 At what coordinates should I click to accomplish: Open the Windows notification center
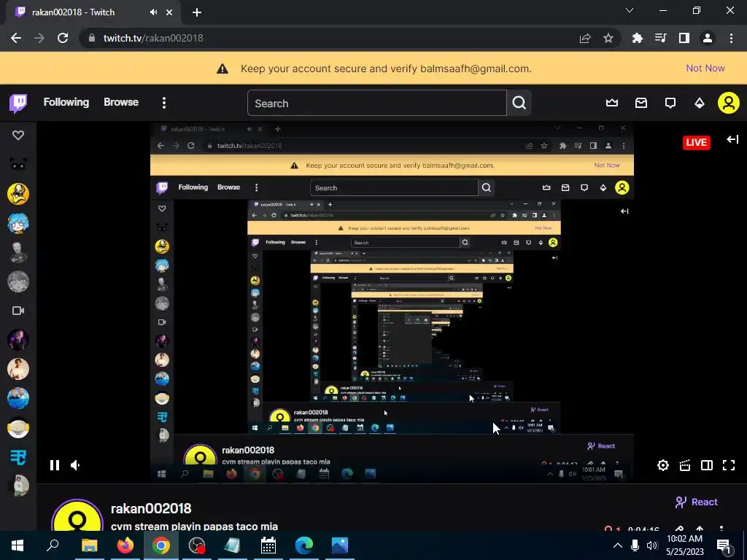click(x=724, y=545)
